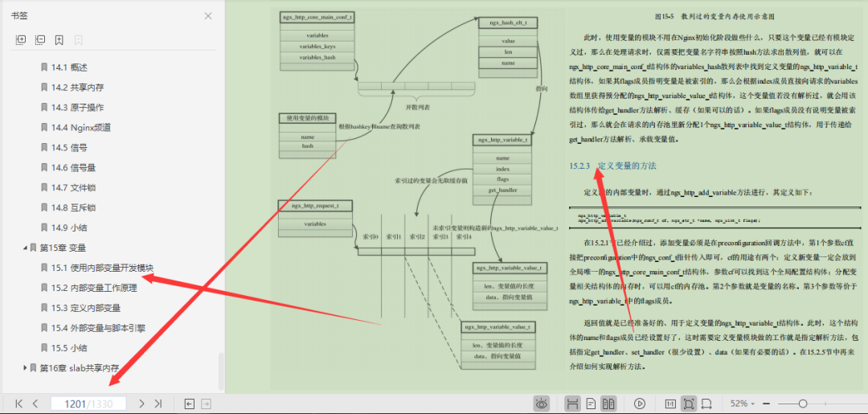Click the zoom slider handle
The width and height of the screenshot is (868, 414).
click(803, 404)
